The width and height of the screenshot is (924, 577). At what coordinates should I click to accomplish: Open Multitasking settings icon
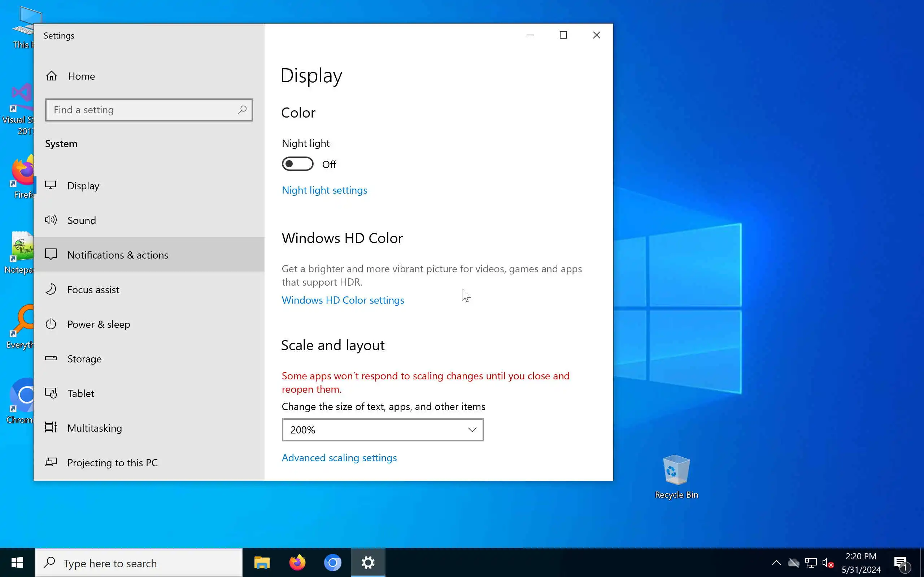(51, 427)
